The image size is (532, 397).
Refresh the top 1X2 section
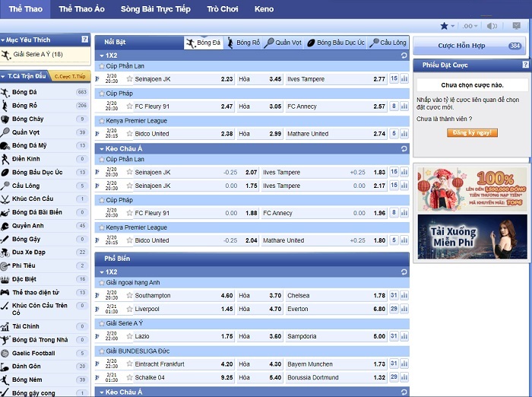(x=404, y=56)
